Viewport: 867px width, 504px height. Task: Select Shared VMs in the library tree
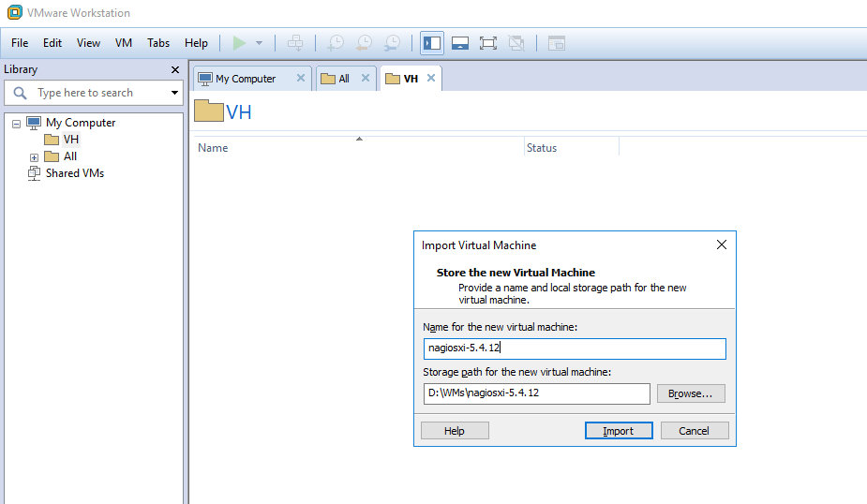[75, 173]
